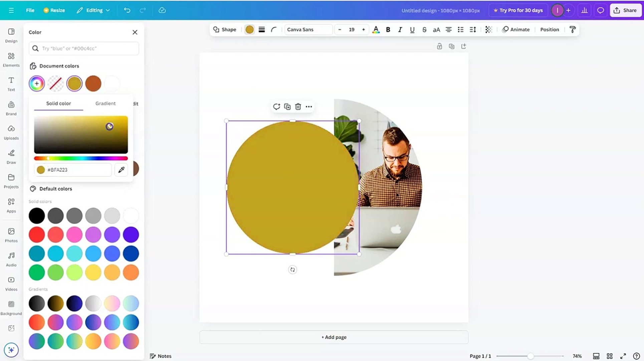
Task: Open the Photos panel
Action: point(11,235)
